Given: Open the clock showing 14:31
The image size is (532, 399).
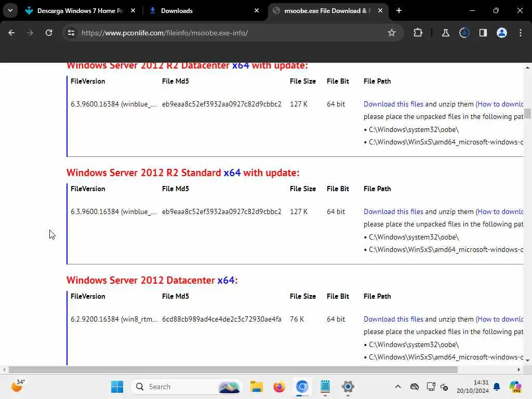Looking at the screenshot, I should click(x=473, y=387).
